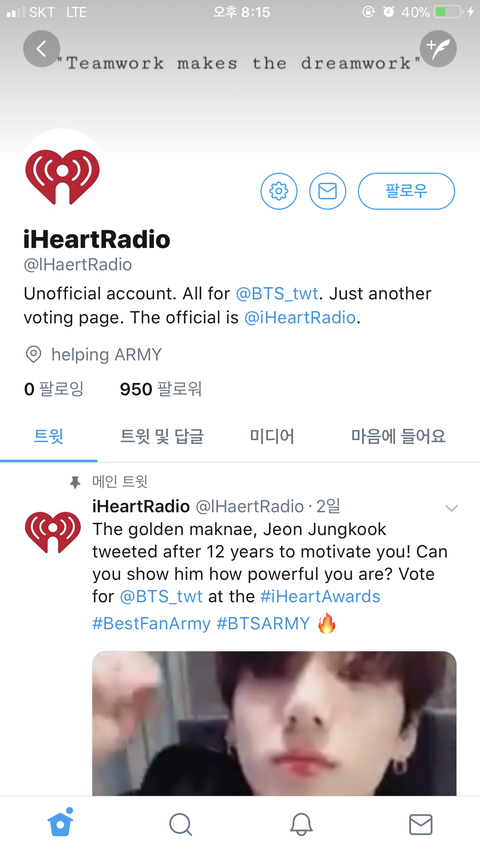Compose a new tweet with feather icon

pos(438,49)
